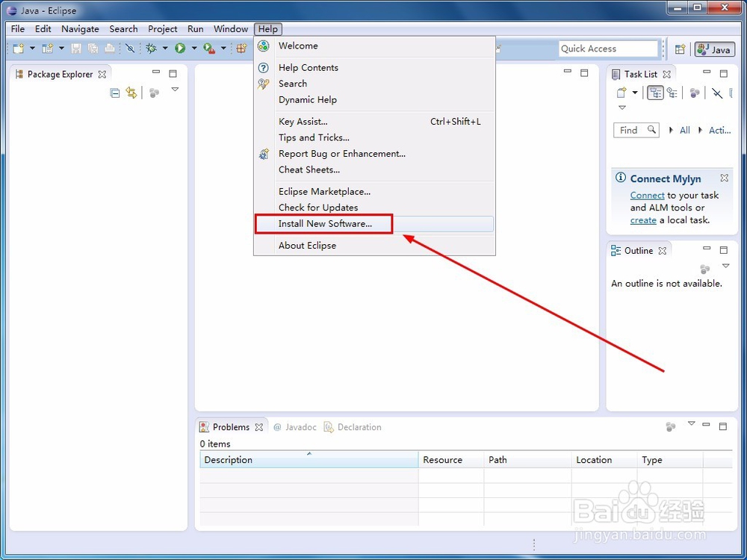Click the Find field in Task List
Screen dimensions: 747x560
(x=636, y=130)
